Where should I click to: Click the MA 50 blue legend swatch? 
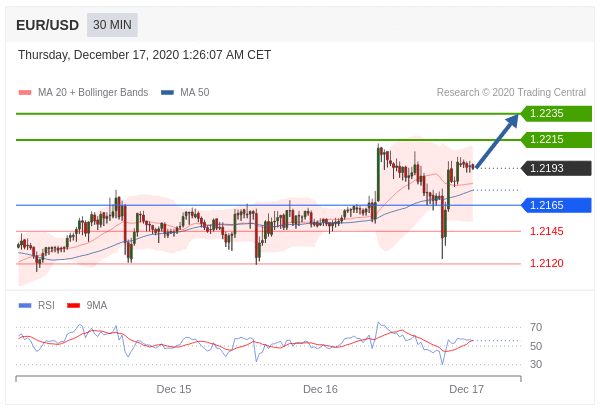[167, 92]
